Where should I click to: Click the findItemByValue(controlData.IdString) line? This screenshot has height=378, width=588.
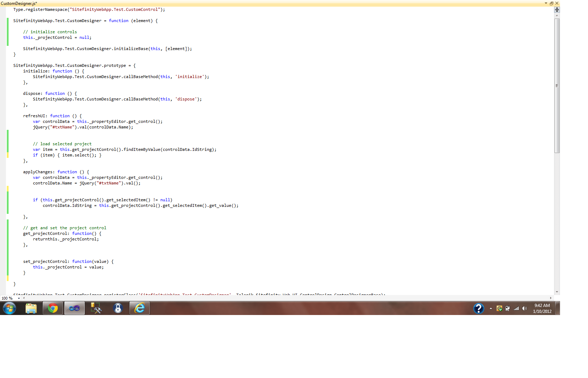point(125,149)
